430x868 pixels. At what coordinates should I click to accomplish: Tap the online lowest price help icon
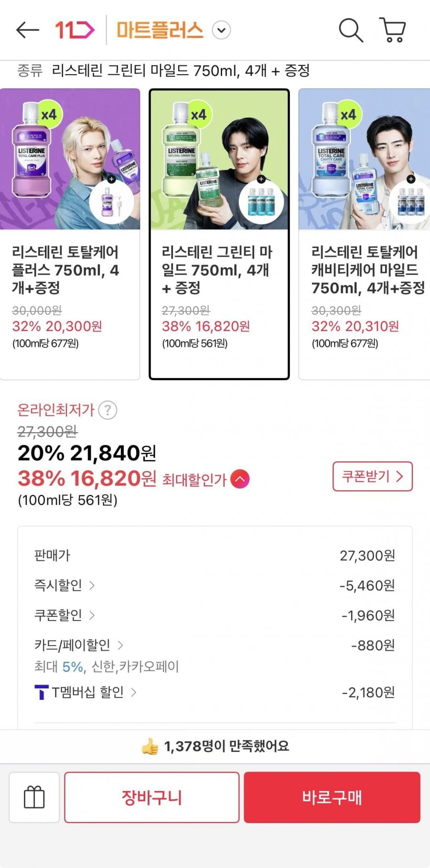coord(108,410)
